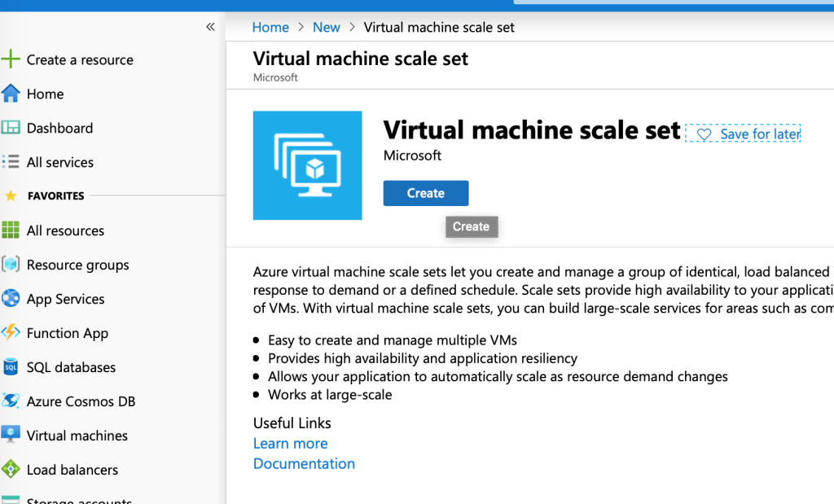This screenshot has width=834, height=504.
Task: Click the App Services globe icon
Action: point(11,298)
